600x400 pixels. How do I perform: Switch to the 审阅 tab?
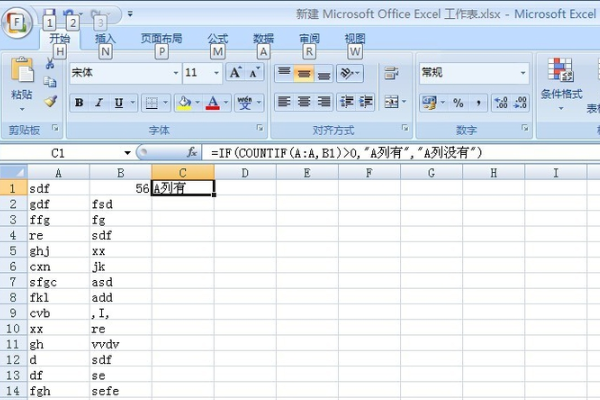[309, 38]
